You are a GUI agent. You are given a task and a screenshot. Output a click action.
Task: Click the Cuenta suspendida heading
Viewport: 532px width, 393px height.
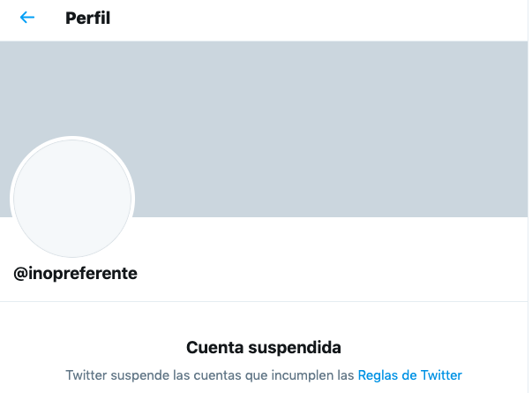click(264, 347)
